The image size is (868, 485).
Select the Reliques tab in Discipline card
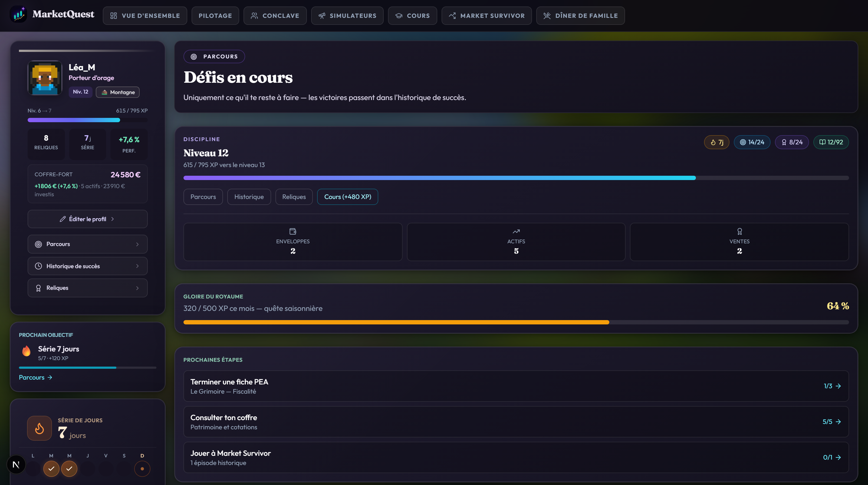[x=294, y=197]
